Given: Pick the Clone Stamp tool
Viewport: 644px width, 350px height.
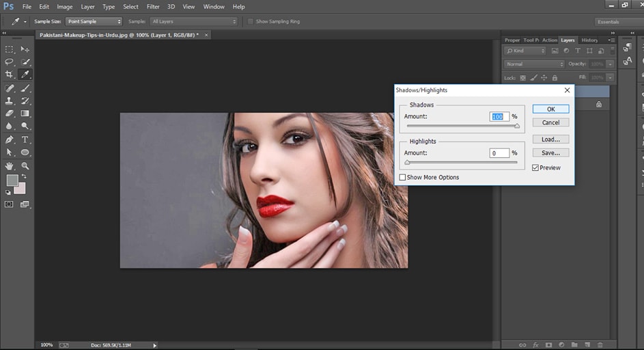Looking at the screenshot, I should (x=10, y=100).
